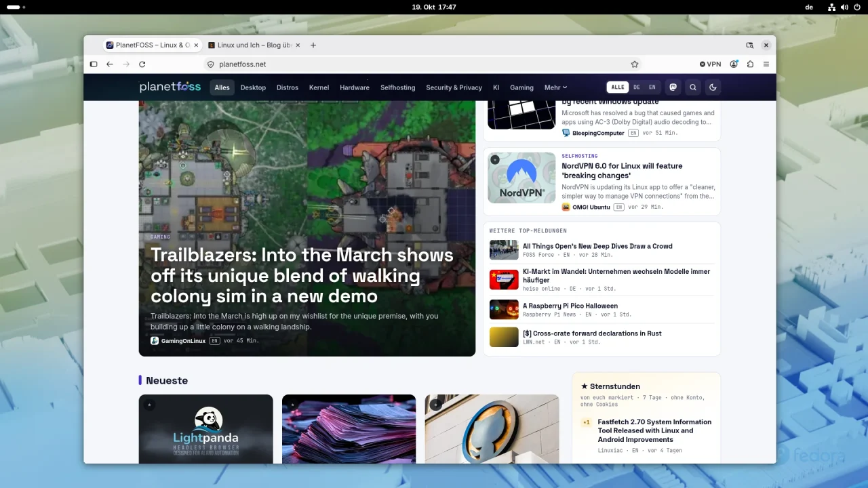868x488 pixels.
Task: Open Cross-crate forward declarations in Rust article
Action: [x=592, y=333]
